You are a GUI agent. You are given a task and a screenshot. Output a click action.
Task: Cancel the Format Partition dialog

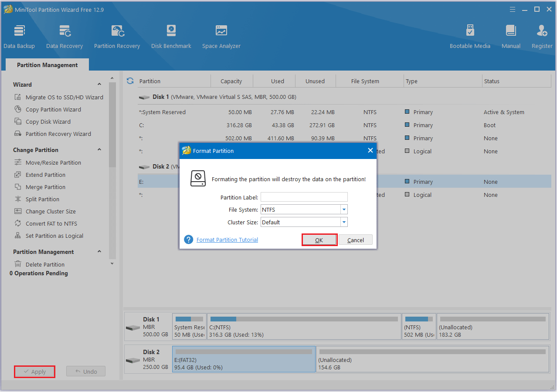tap(356, 240)
